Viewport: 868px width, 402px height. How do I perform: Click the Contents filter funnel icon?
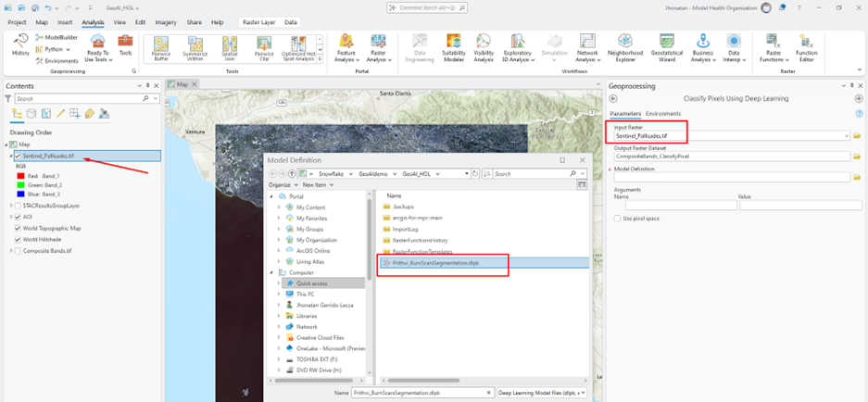(x=7, y=98)
